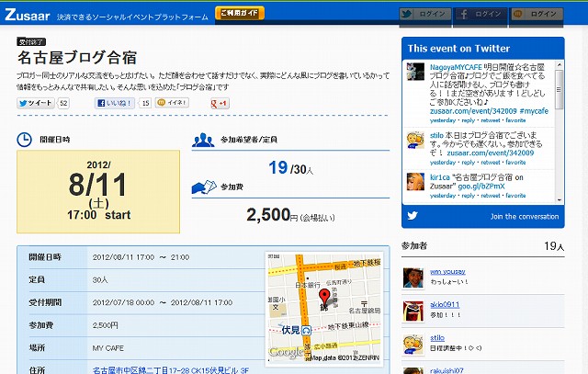Screen dimensions: 588x374
Task: Reply to the stilo tweet
Action: tap(468, 163)
